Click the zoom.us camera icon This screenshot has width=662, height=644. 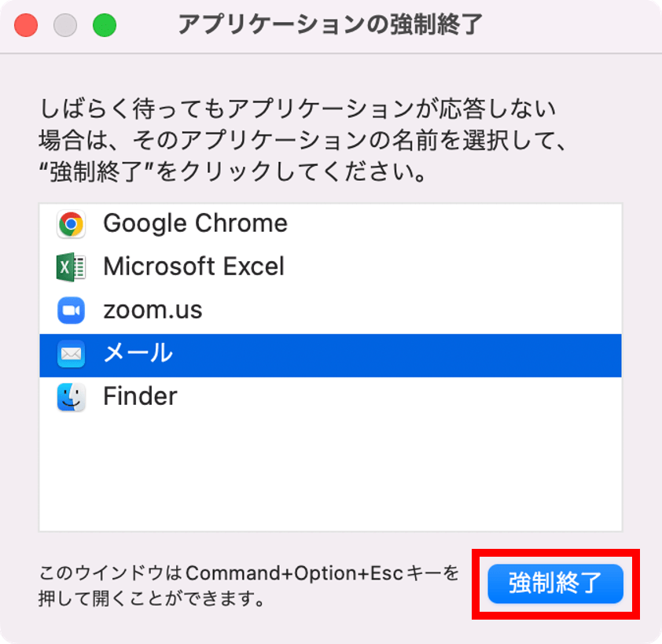71,311
